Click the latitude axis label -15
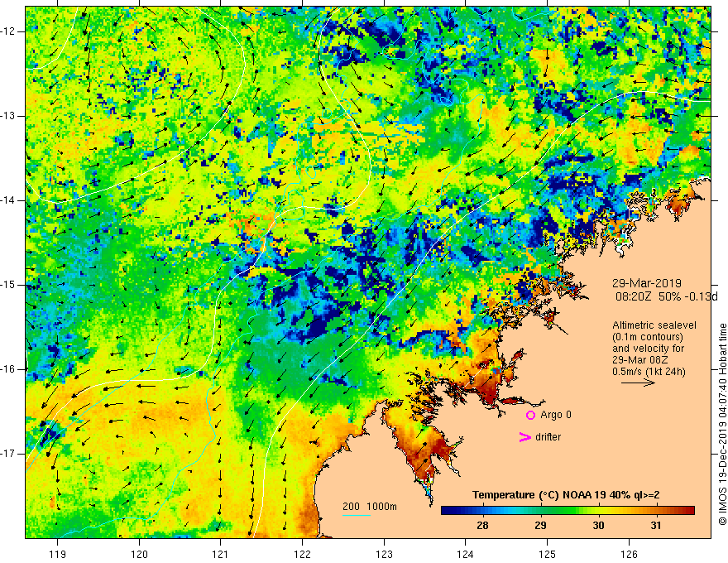The image size is (728, 563). pos(8,285)
